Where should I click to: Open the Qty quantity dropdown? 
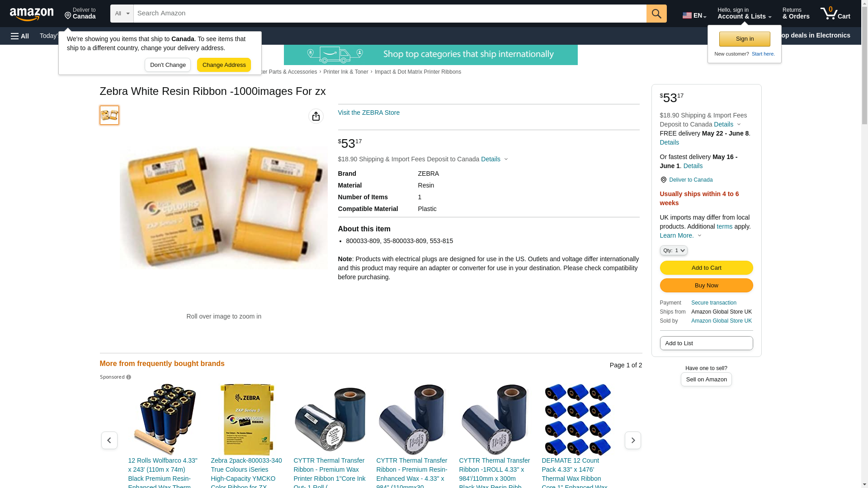point(674,250)
